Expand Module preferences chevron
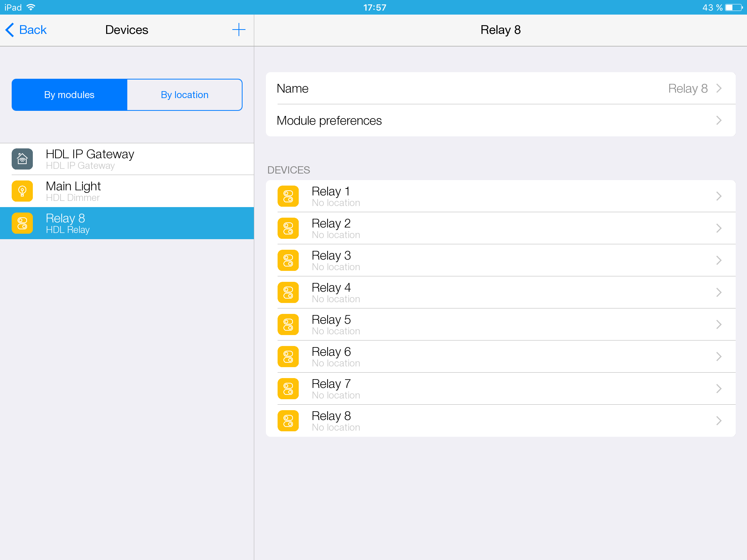747x560 pixels. coord(719,120)
